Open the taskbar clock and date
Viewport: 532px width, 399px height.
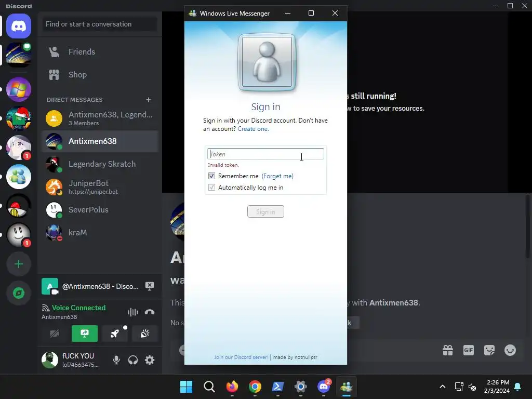tap(498, 387)
